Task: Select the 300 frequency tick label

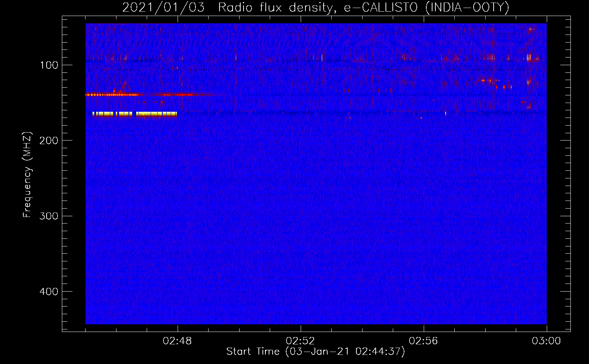Action: pos(49,216)
